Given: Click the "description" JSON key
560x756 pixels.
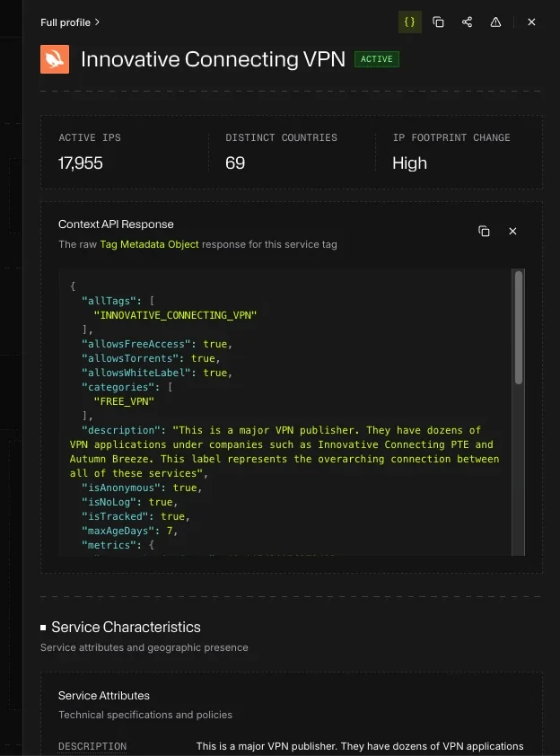Looking at the screenshot, I should (121, 430).
